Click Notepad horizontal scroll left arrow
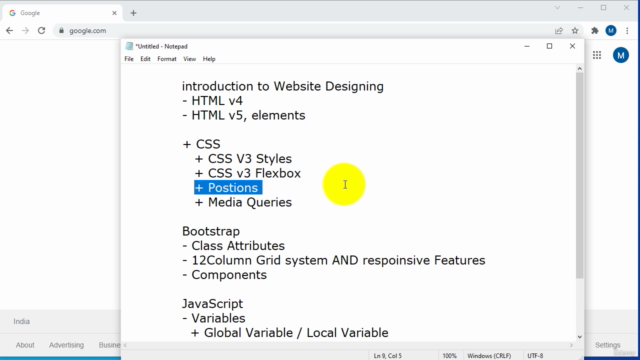640x360 pixels. (x=125, y=345)
